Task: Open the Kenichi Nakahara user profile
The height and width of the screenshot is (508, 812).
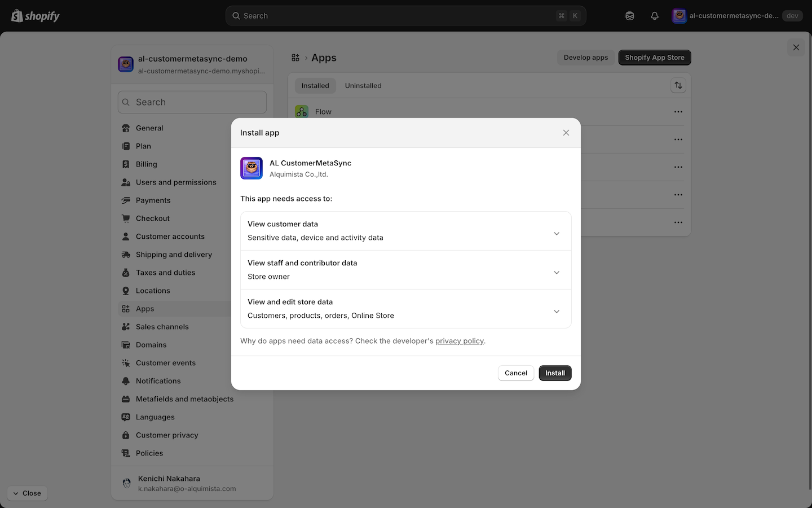Action: 192,483
